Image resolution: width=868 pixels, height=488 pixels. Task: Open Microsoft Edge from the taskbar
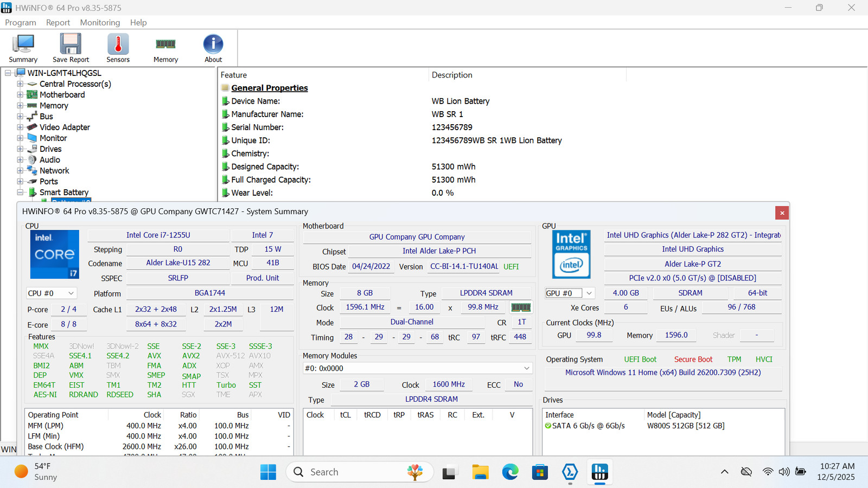pos(510,472)
